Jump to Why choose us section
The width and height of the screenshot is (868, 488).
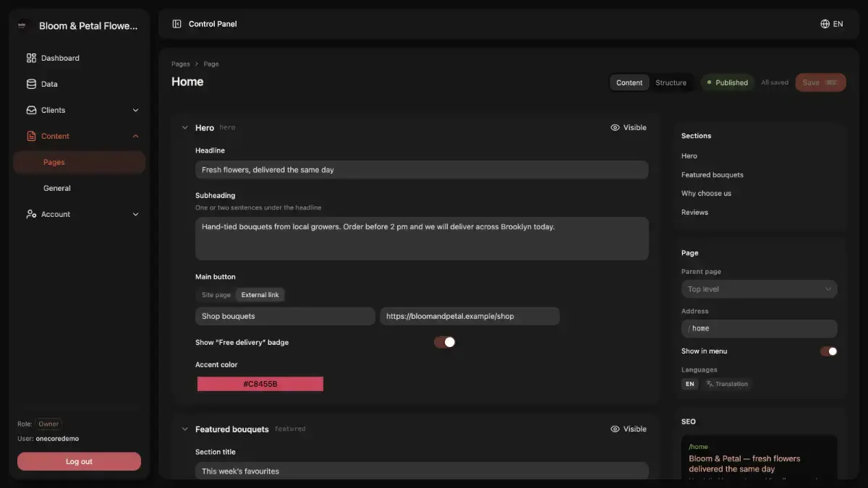pos(706,194)
